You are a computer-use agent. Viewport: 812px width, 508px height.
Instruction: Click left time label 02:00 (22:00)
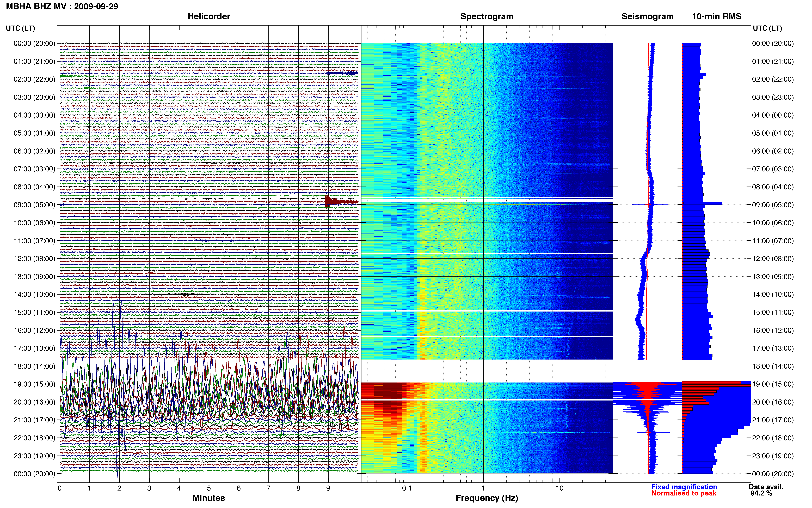click(34, 79)
